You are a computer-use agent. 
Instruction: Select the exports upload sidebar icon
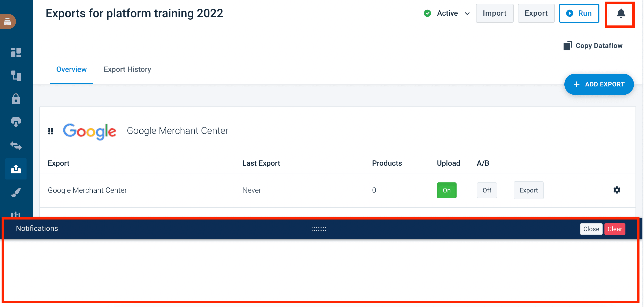pos(16,169)
